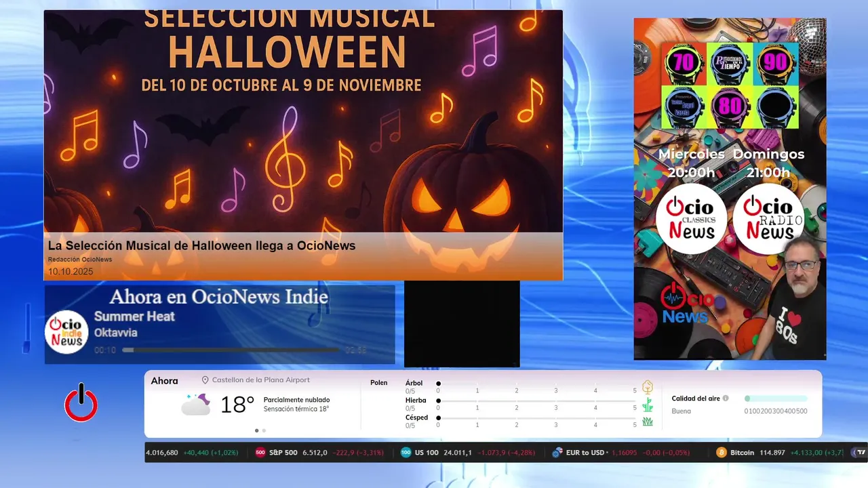Click the grass pollen icon for Hierba

(x=648, y=405)
